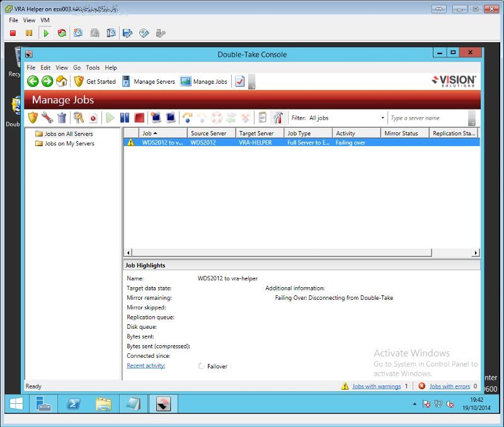Open Manage Servers page
The width and height of the screenshot is (504, 427).
pos(149,82)
